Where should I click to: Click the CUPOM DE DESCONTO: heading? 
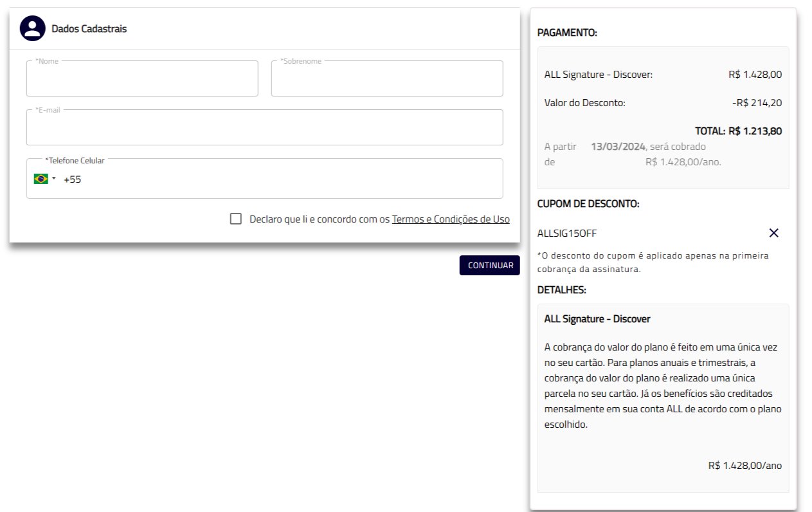[x=588, y=204]
